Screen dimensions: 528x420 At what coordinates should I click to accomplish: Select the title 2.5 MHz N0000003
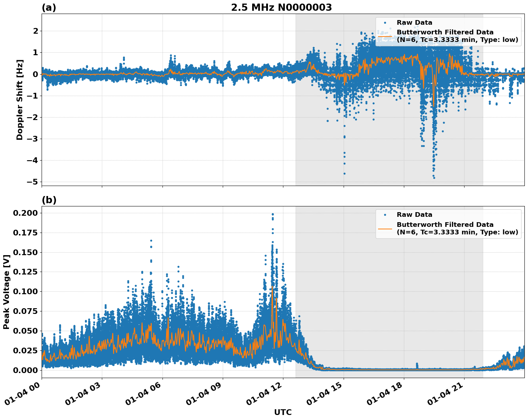click(x=282, y=6)
